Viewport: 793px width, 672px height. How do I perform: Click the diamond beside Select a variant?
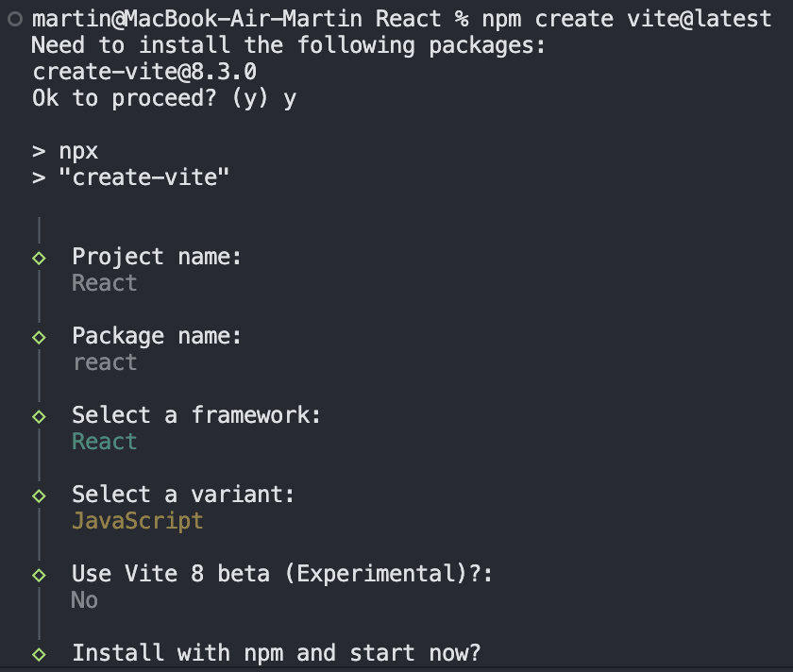pos(40,496)
